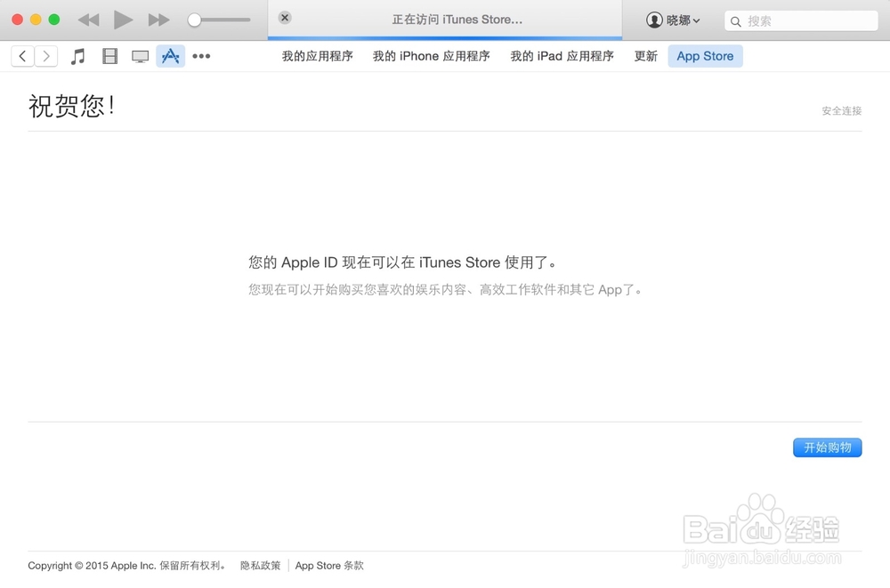Open the 隐私政策 link

(259, 565)
